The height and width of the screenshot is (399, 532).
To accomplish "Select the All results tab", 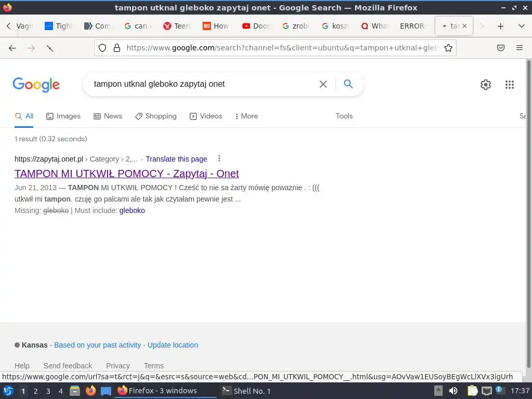I will pyautogui.click(x=24, y=116).
